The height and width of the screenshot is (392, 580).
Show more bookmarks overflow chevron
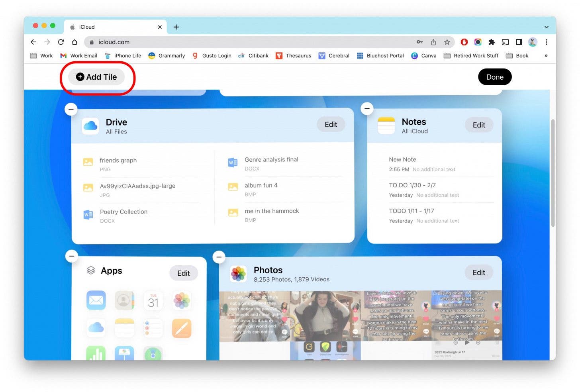(546, 55)
